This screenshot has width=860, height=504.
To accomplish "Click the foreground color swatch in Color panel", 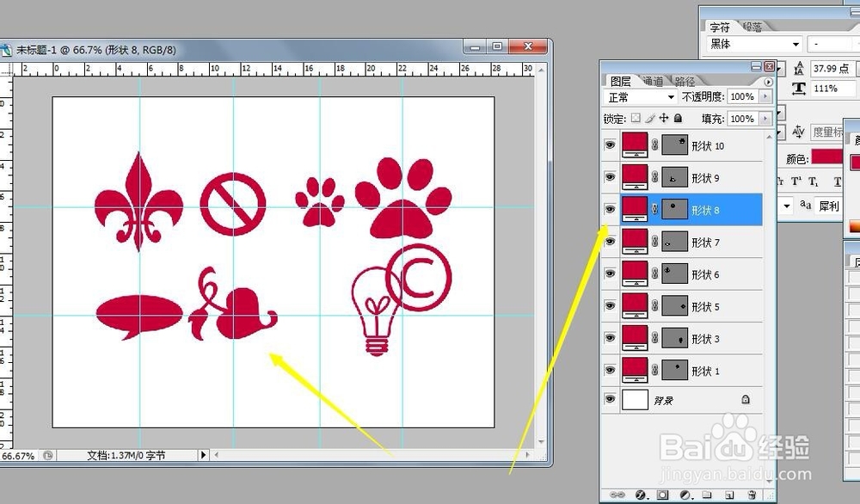I will [x=855, y=162].
